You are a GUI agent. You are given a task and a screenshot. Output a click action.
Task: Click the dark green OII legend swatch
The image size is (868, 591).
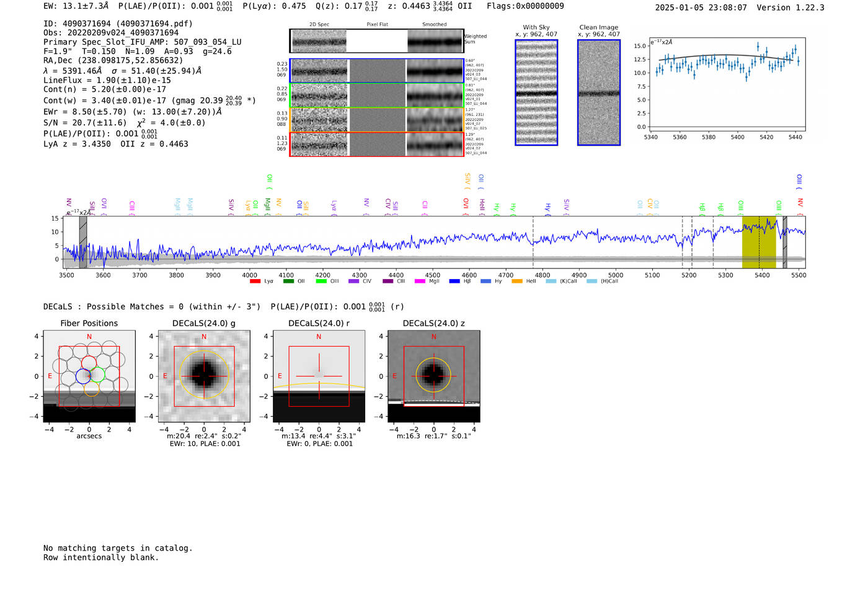288,282
